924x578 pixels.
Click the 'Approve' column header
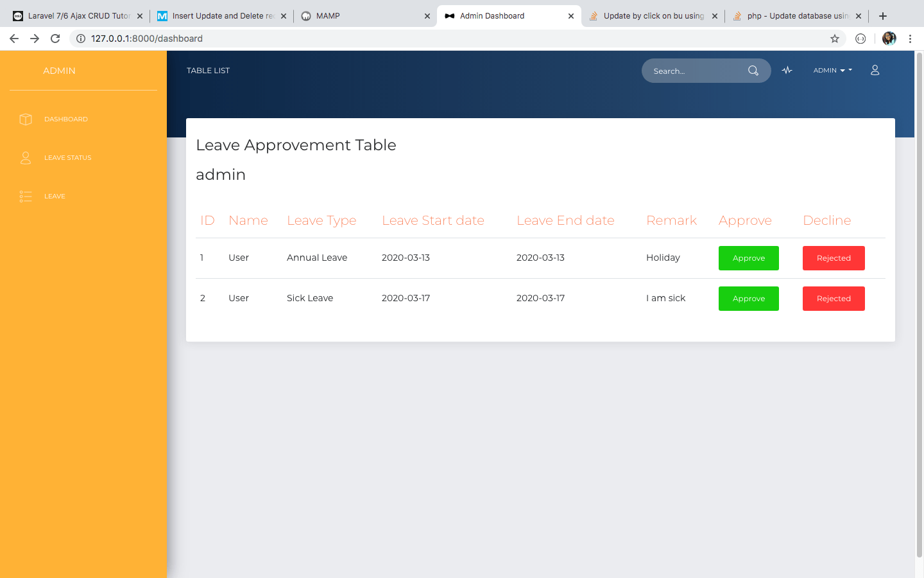(745, 221)
